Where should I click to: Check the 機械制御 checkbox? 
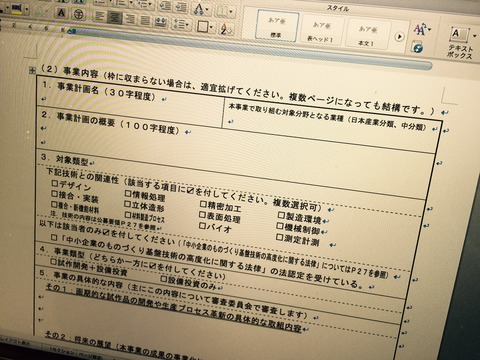280,226
